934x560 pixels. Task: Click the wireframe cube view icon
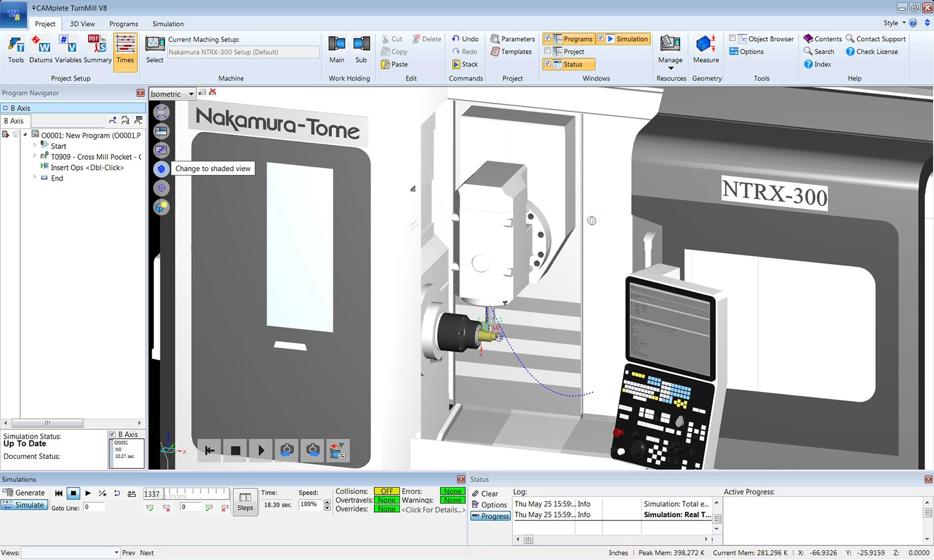(162, 188)
